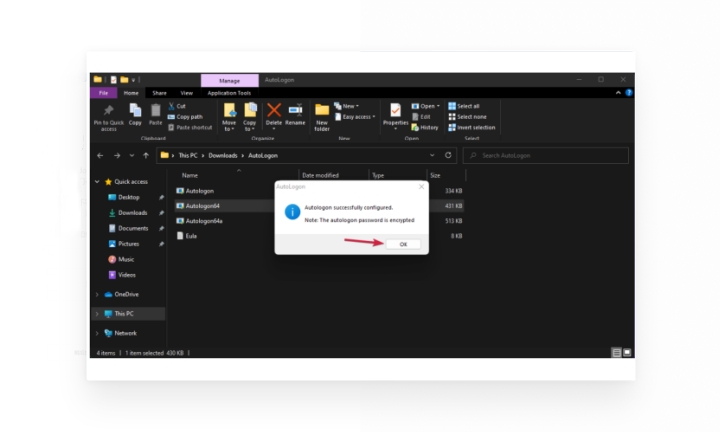Open the recent locations dropdown

(x=132, y=156)
